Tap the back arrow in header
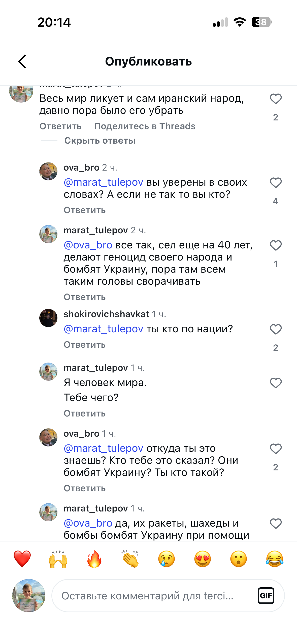 pos(22,61)
